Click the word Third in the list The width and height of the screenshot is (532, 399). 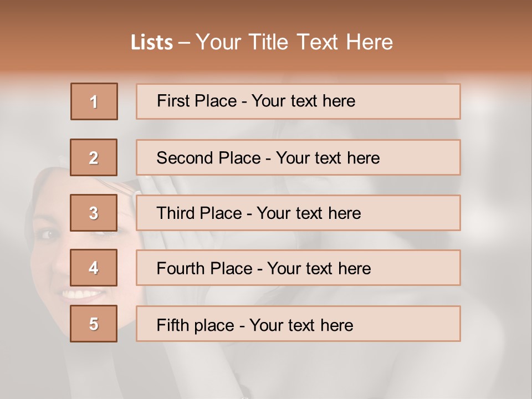[x=176, y=213]
